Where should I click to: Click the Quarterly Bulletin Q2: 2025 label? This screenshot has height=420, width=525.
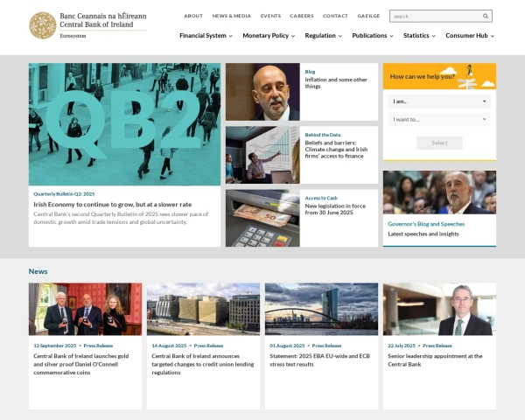coord(64,194)
